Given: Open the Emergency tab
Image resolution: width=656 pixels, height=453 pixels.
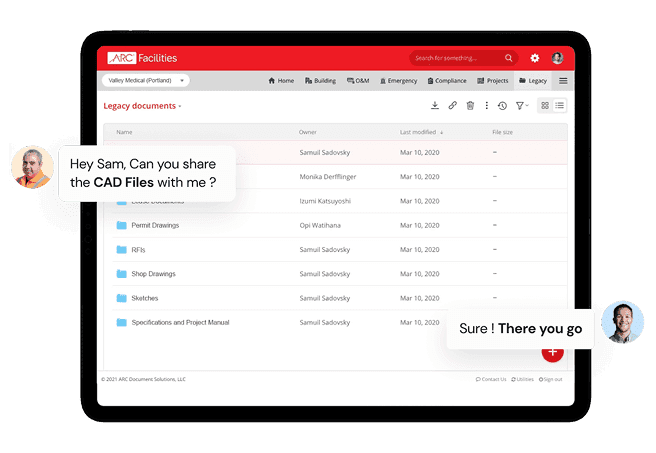Looking at the screenshot, I should 398,81.
